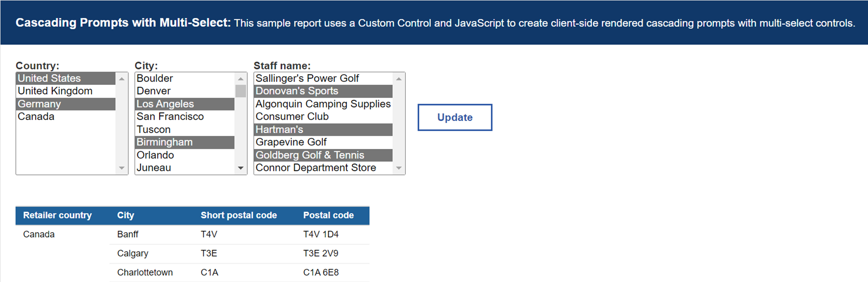Image resolution: width=868 pixels, height=282 pixels.
Task: Select Consumer Club in Staff name list
Action: [292, 117]
